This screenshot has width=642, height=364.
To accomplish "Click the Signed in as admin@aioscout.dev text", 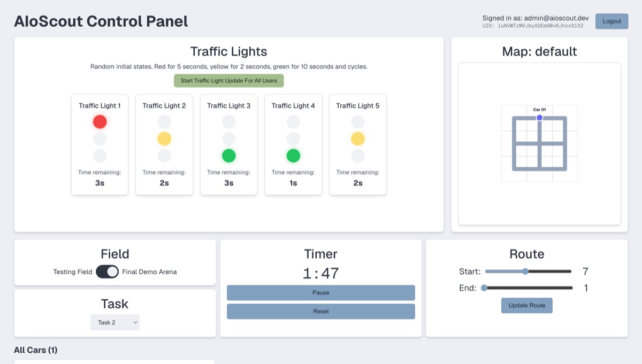I will 536,18.
